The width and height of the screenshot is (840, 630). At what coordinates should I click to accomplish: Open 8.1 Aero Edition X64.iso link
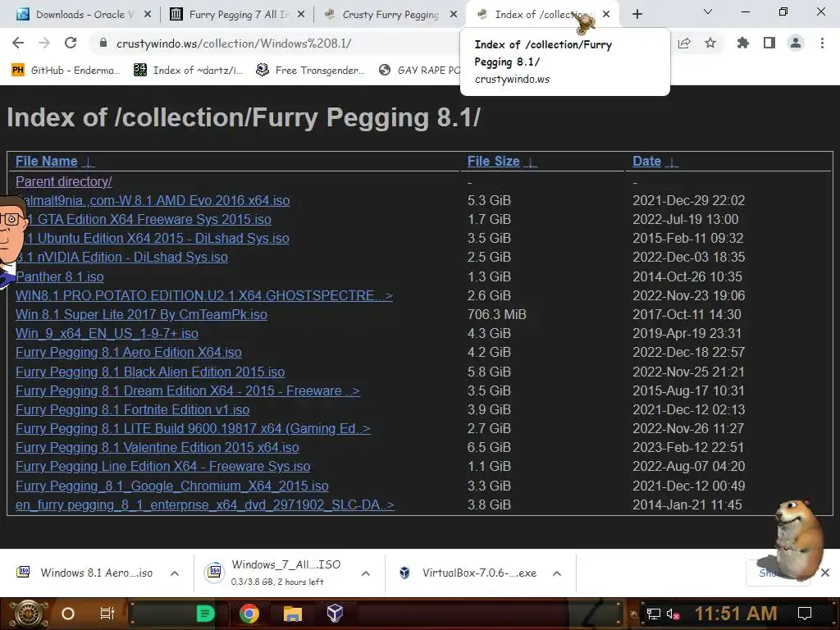click(x=128, y=353)
